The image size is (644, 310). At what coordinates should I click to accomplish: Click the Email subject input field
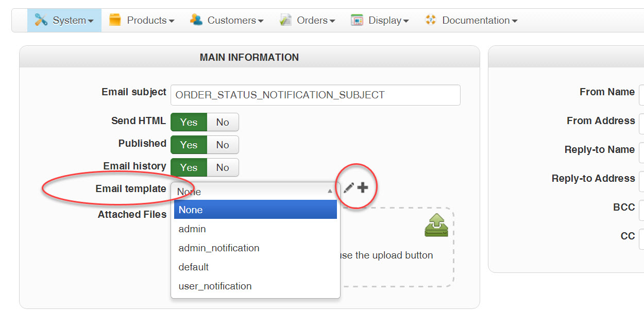315,95
